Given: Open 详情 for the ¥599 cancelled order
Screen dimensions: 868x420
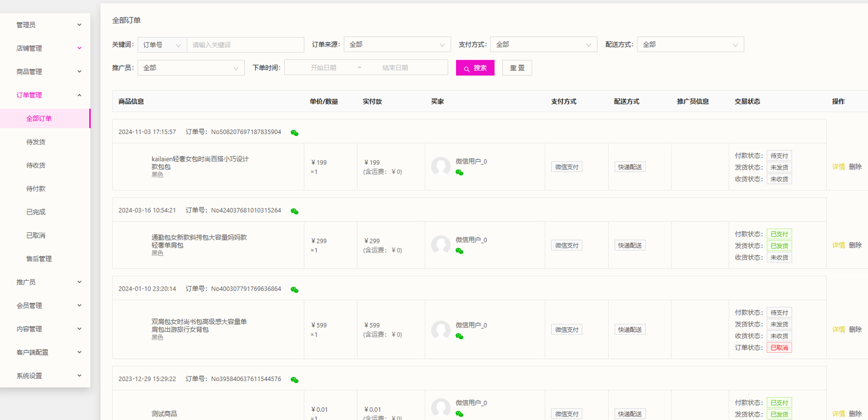Looking at the screenshot, I should point(839,330).
